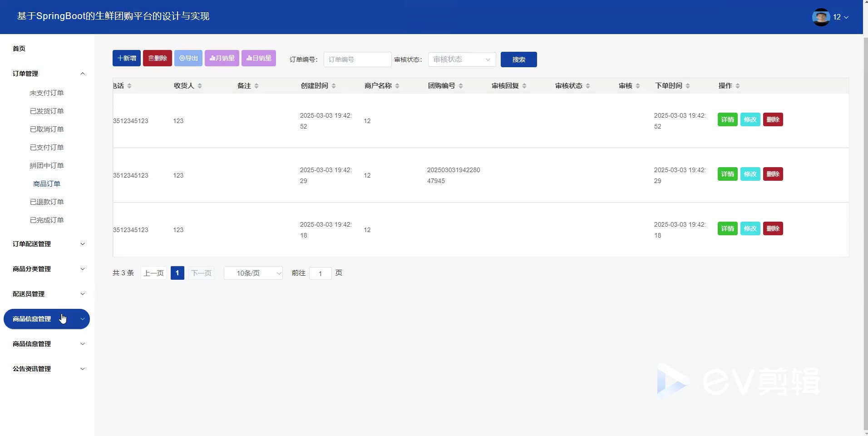Click 详情 for the first order row

[x=727, y=119]
